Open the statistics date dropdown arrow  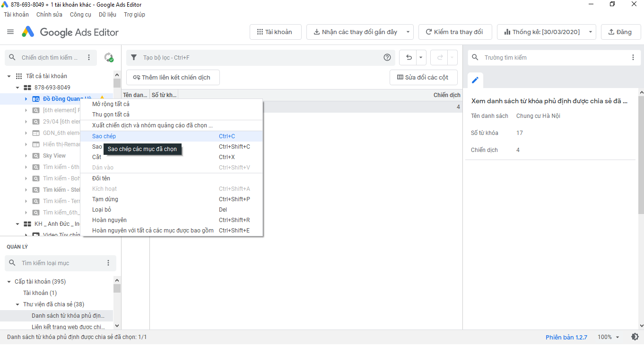pos(591,32)
